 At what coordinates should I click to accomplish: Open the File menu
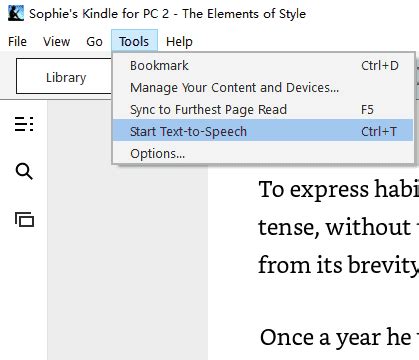pyautogui.click(x=17, y=42)
